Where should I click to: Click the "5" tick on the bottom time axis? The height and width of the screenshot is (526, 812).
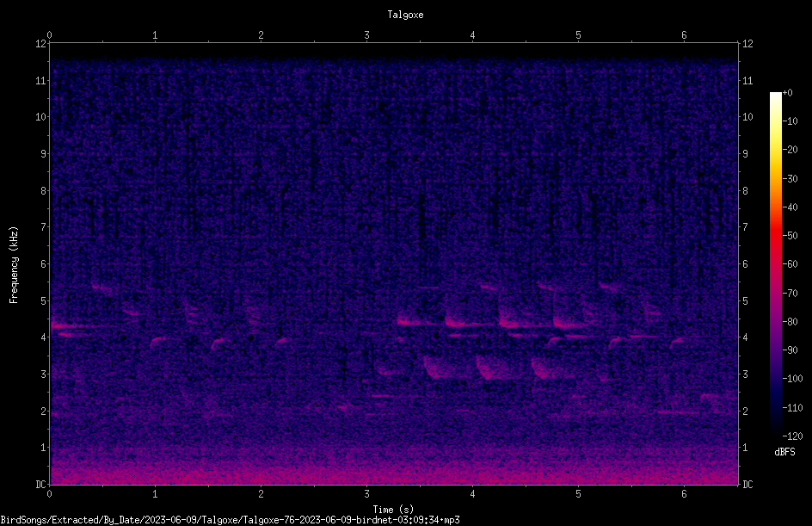point(578,494)
